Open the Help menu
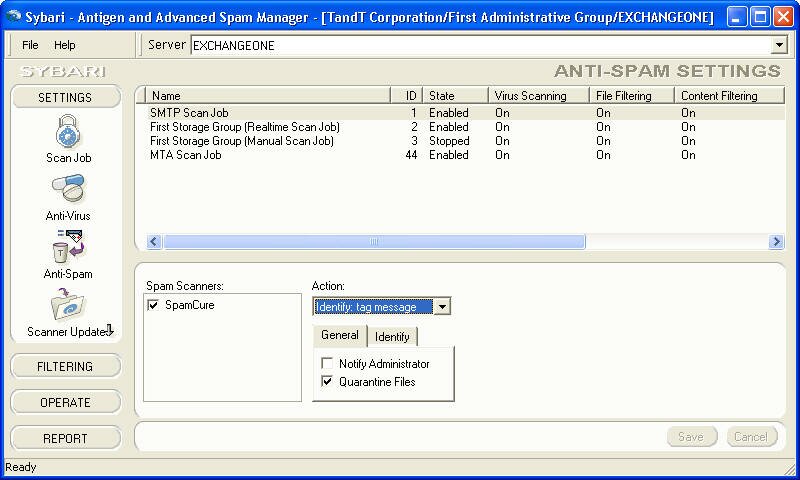 pyautogui.click(x=64, y=45)
